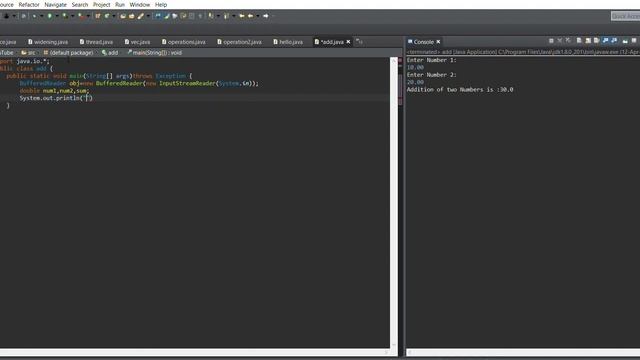
Task: Click Remove All Terminated Launches icon
Action: 568,40
